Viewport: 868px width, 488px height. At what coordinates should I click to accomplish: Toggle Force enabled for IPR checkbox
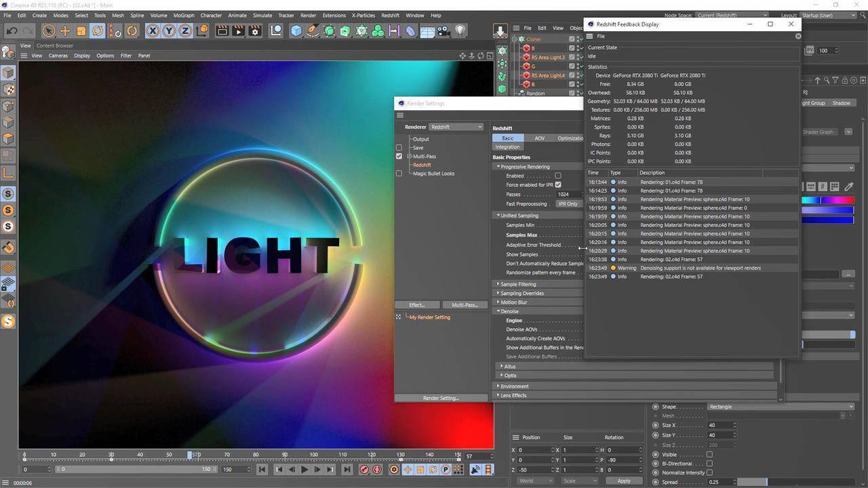click(558, 184)
